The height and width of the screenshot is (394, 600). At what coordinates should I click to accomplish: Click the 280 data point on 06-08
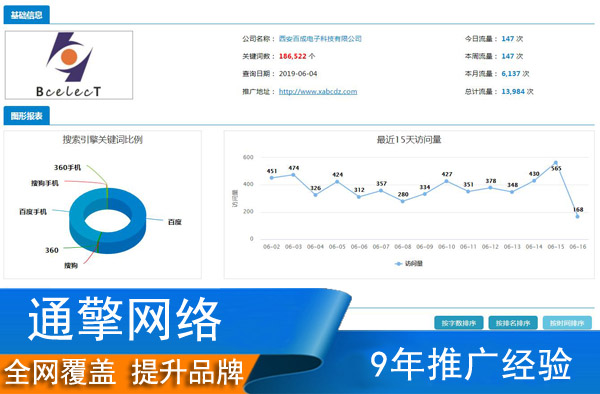click(x=403, y=201)
